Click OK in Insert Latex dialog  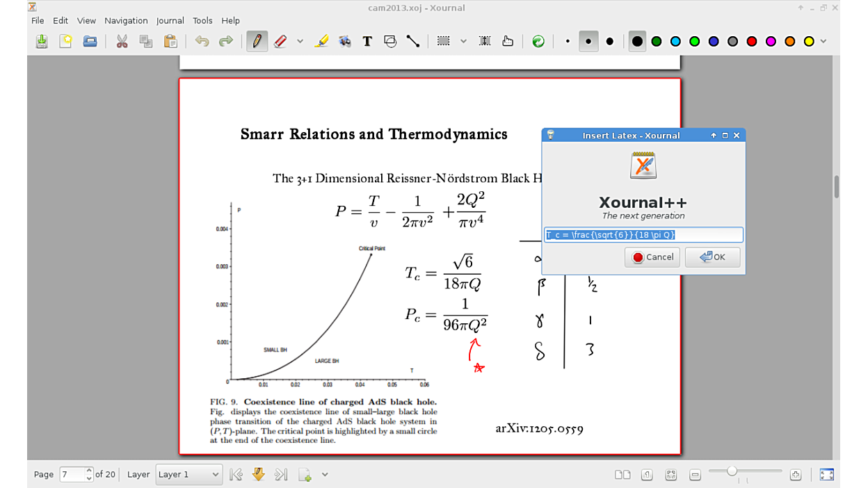(712, 257)
